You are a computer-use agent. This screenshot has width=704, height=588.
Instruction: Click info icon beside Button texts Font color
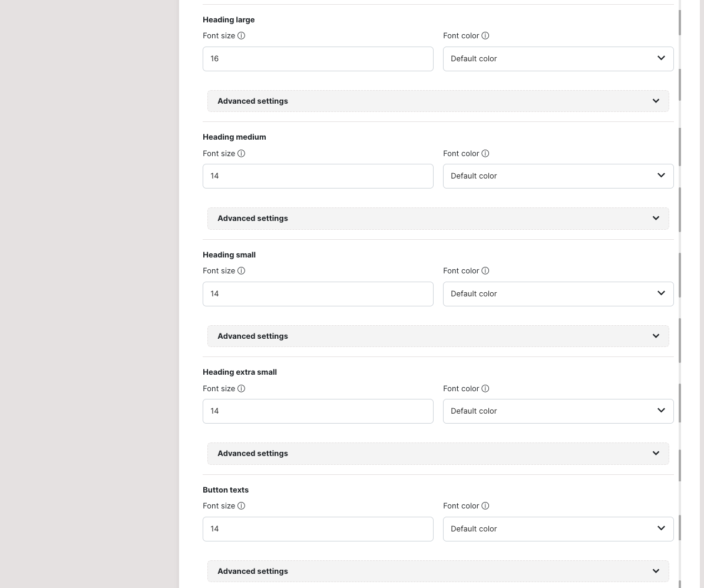pyautogui.click(x=485, y=506)
